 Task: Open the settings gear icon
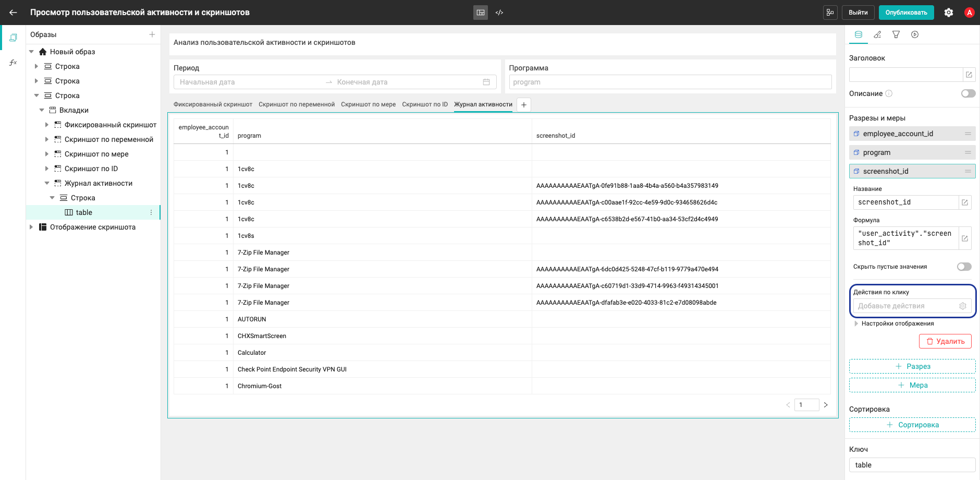click(x=949, y=13)
